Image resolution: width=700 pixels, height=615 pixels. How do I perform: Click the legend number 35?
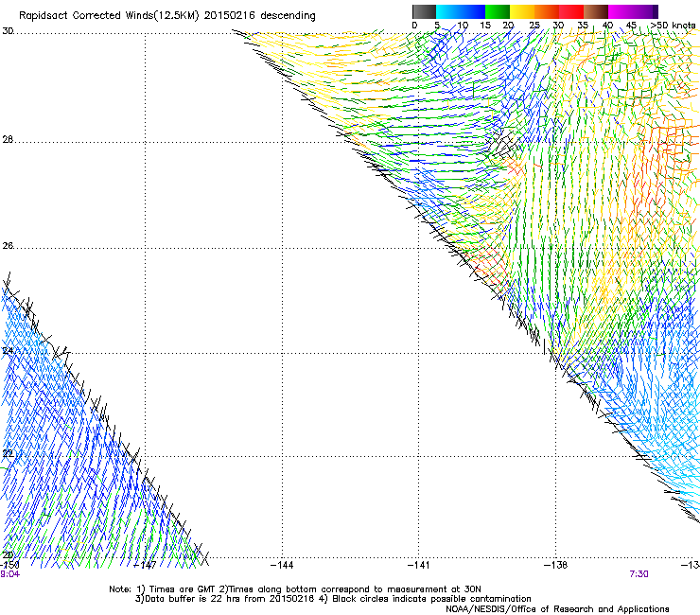pos(583,26)
